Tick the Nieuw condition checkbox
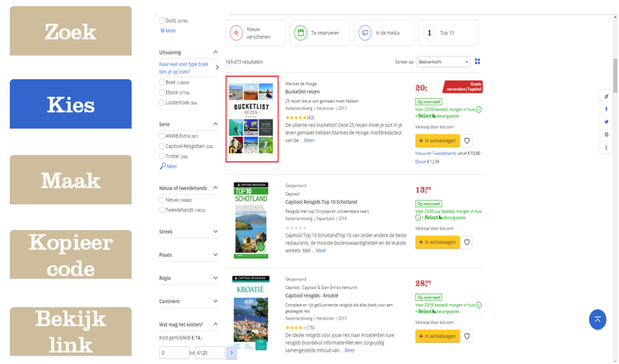Viewport: 619px width, 364px height. [x=162, y=200]
